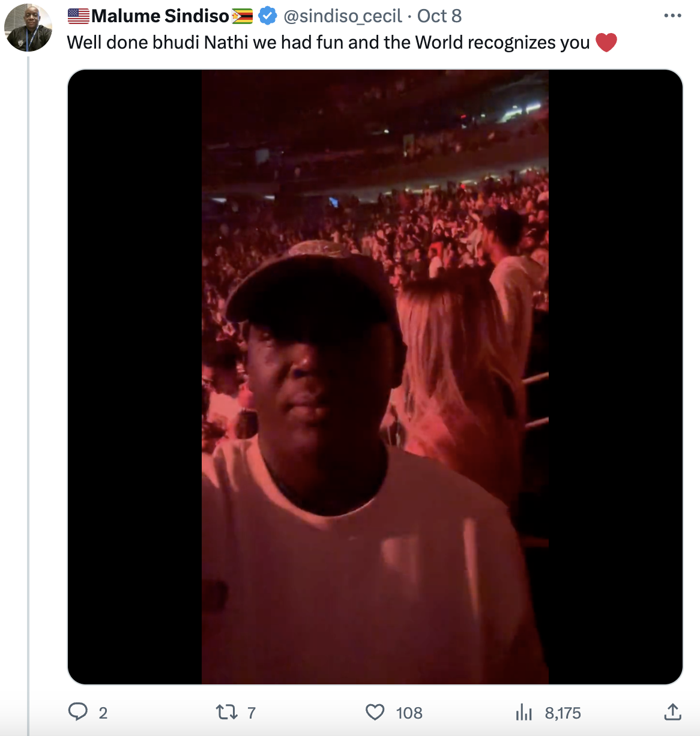Click the 8,175 views count
The image size is (700, 736).
tap(563, 713)
